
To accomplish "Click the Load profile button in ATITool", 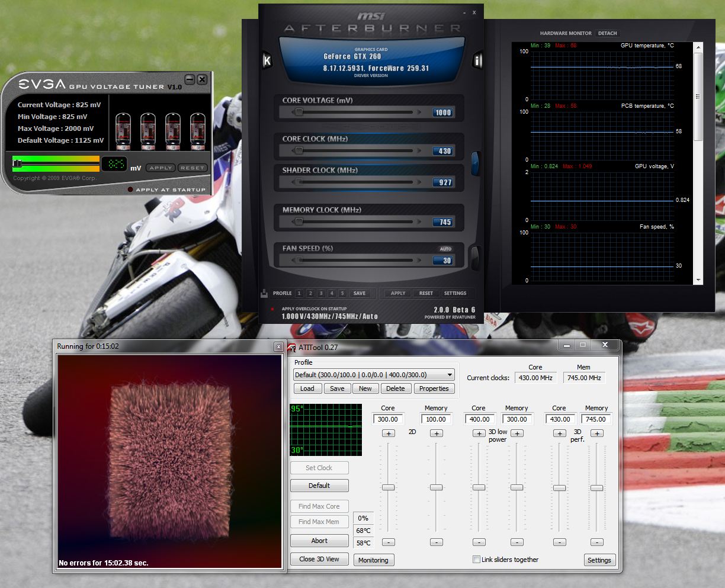I will pyautogui.click(x=307, y=388).
